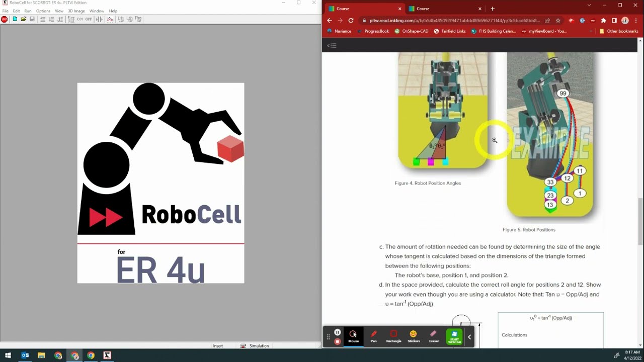Screen dimensions: 644x362
Task: Create a new file in RoboCell
Action: click(x=15, y=19)
